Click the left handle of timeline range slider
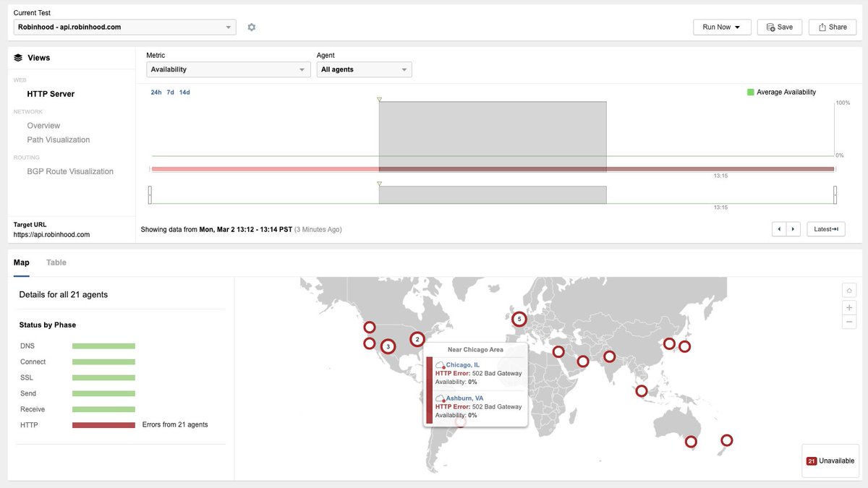The height and width of the screenshot is (488, 868). pyautogui.click(x=150, y=195)
